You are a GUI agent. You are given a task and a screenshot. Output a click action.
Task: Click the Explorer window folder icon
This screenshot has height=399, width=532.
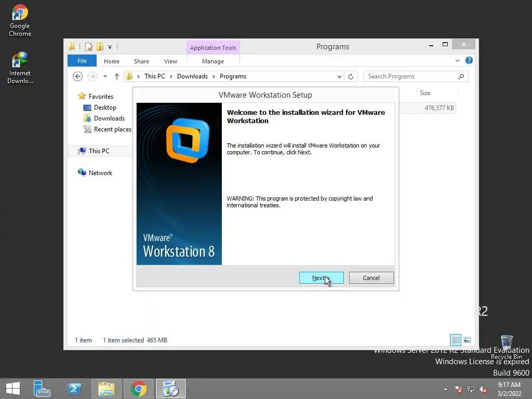72,46
